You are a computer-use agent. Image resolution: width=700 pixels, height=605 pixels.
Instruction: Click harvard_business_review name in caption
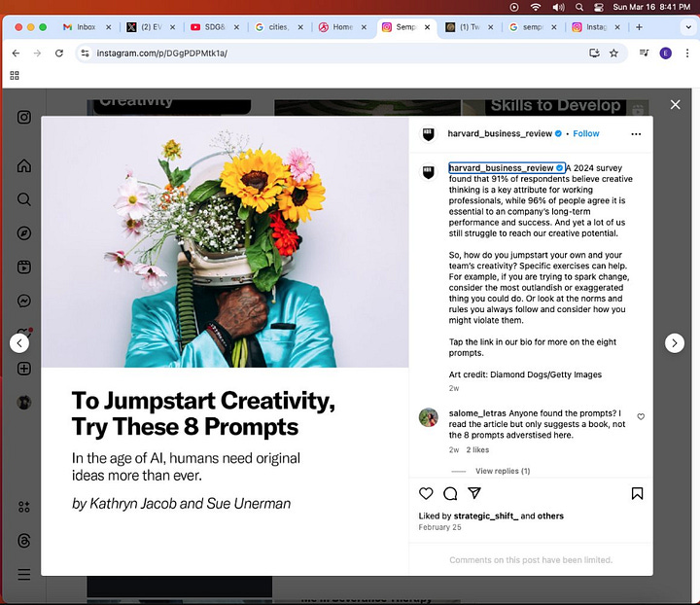[501, 168]
